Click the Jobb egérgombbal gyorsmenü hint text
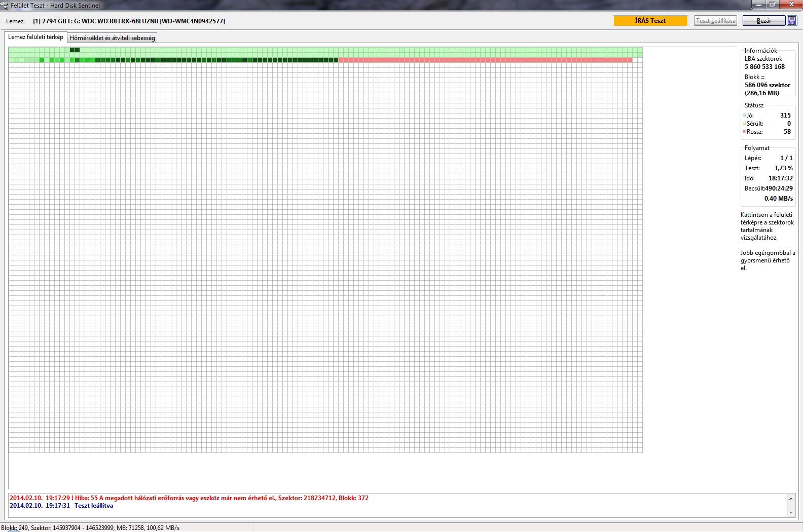Viewport: 803px width, 532px height. point(768,260)
